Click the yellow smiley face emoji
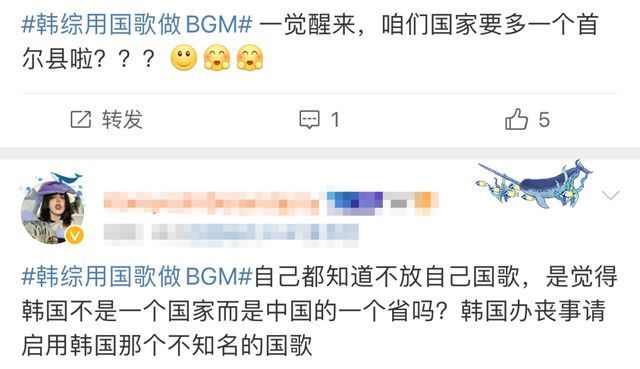This screenshot has height=369, width=640. [x=184, y=58]
